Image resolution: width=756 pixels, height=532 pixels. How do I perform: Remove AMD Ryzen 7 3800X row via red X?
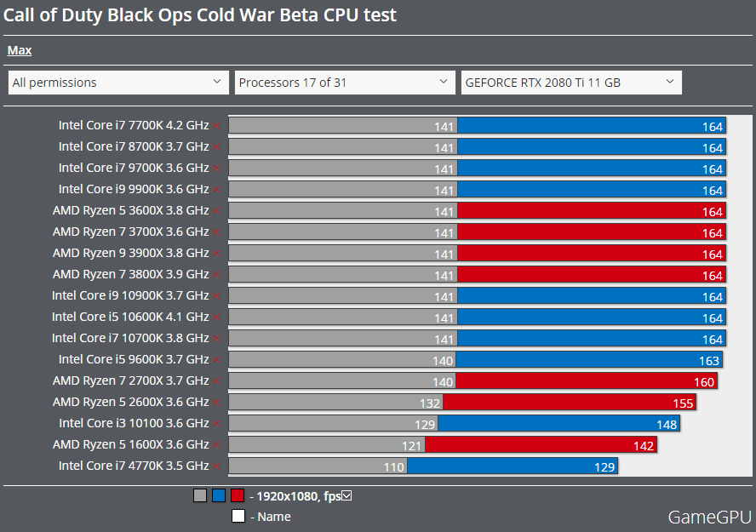pyautogui.click(x=216, y=275)
